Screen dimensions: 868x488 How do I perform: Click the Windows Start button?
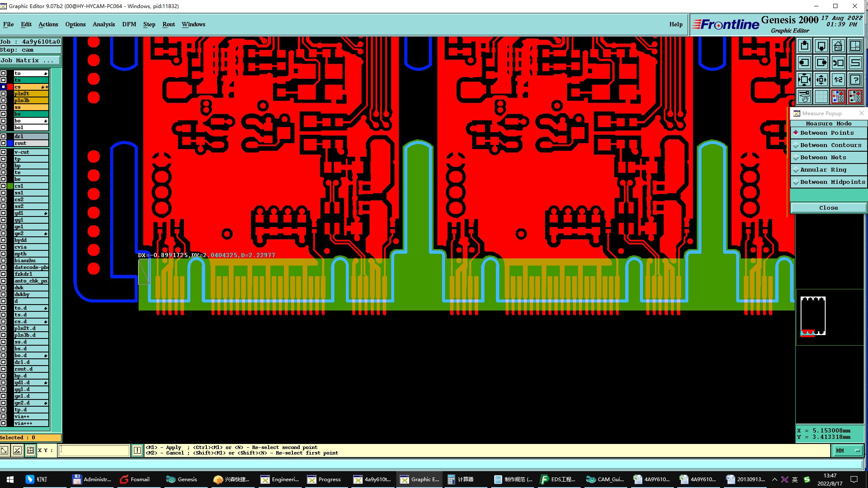coord(10,480)
